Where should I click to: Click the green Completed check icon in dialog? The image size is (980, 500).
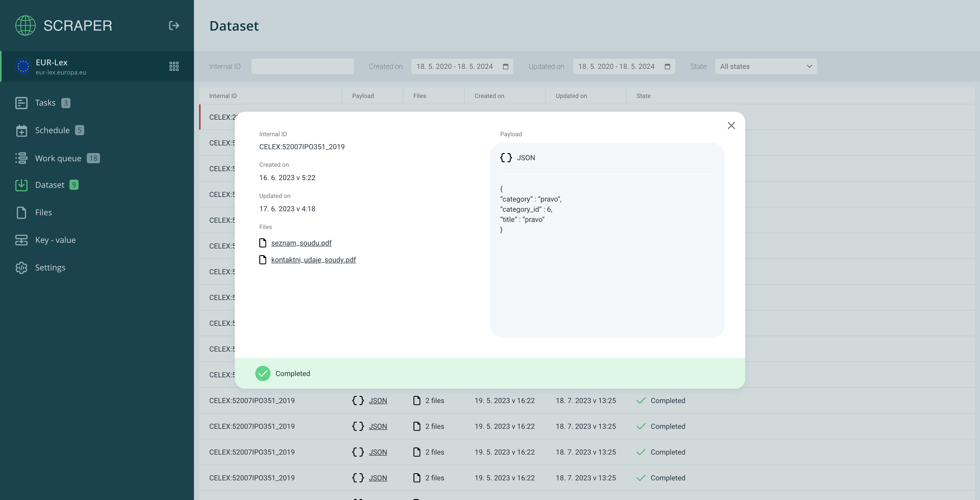pos(263,373)
